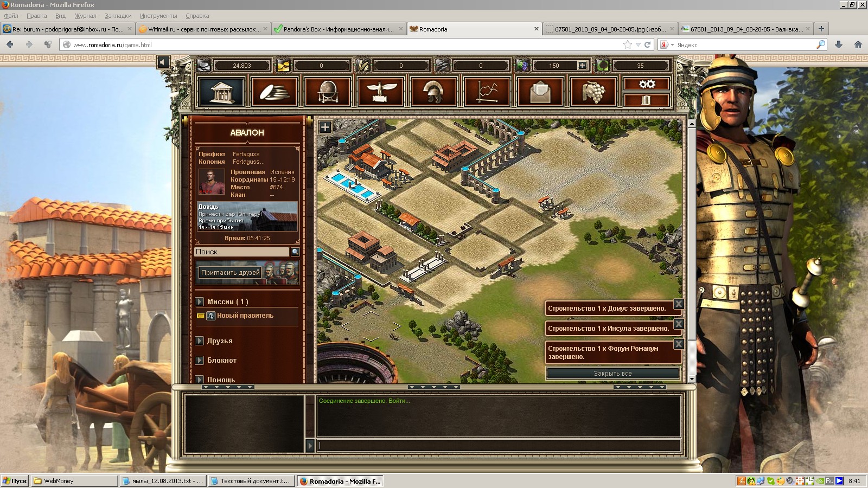Click the chat message input field

click(x=499, y=446)
